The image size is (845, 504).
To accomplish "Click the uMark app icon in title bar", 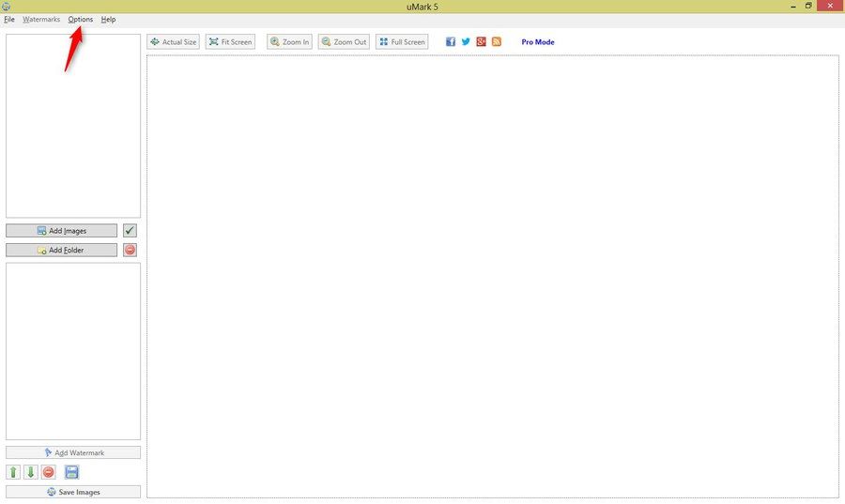I will 6,7.
